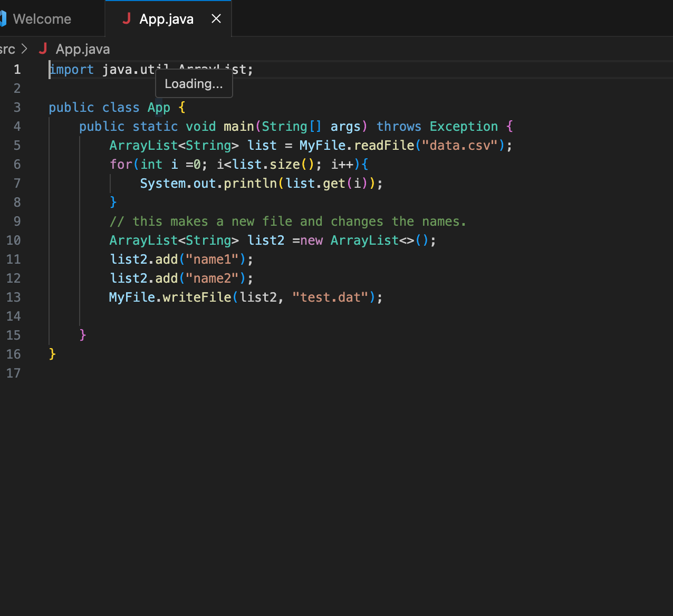Viewport: 673px width, 616px height.
Task: Click the "test.dat" string literal
Action: (x=330, y=297)
